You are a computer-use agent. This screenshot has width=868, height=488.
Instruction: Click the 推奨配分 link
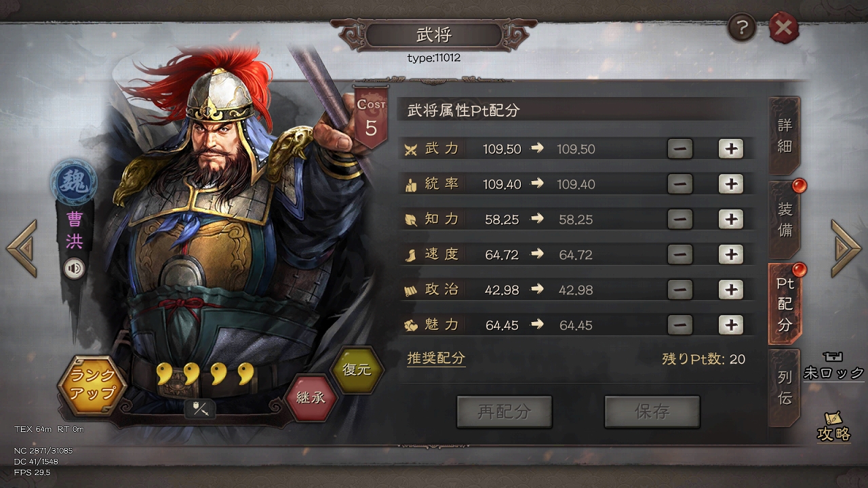point(436,359)
